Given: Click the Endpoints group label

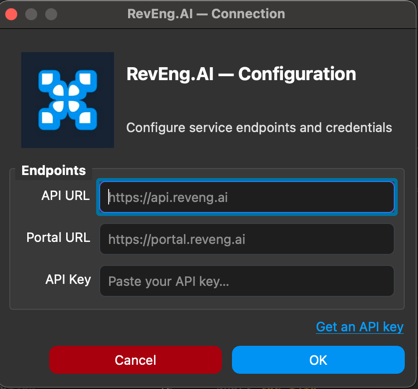Looking at the screenshot, I should tap(54, 170).
